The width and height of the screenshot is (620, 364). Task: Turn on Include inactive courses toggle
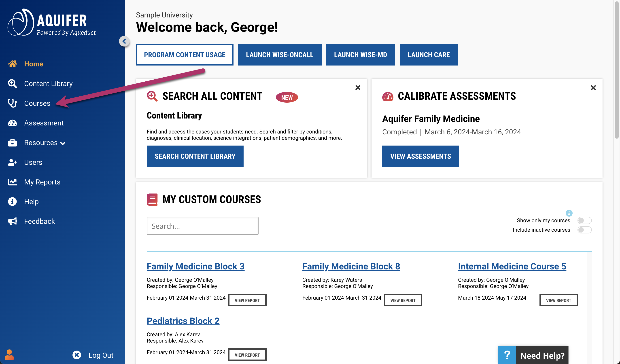pos(584,230)
